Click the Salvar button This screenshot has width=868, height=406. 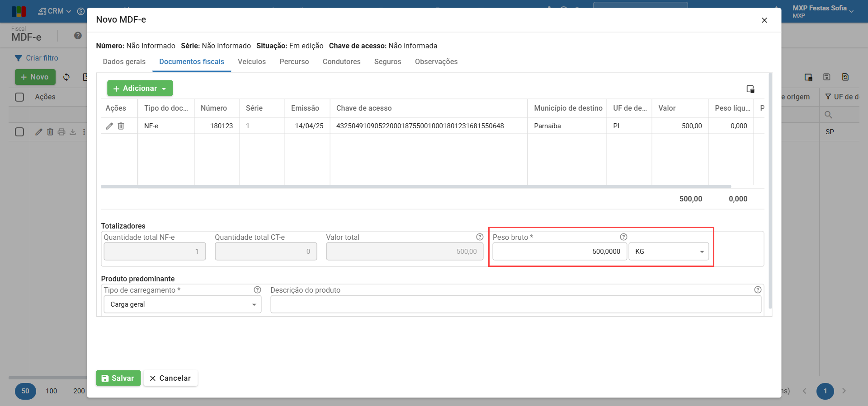coord(118,378)
